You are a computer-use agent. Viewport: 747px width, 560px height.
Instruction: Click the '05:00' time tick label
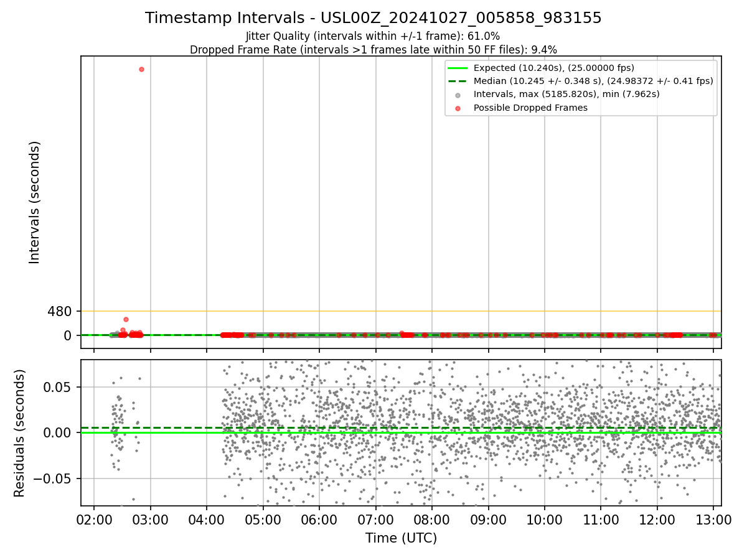tap(263, 520)
